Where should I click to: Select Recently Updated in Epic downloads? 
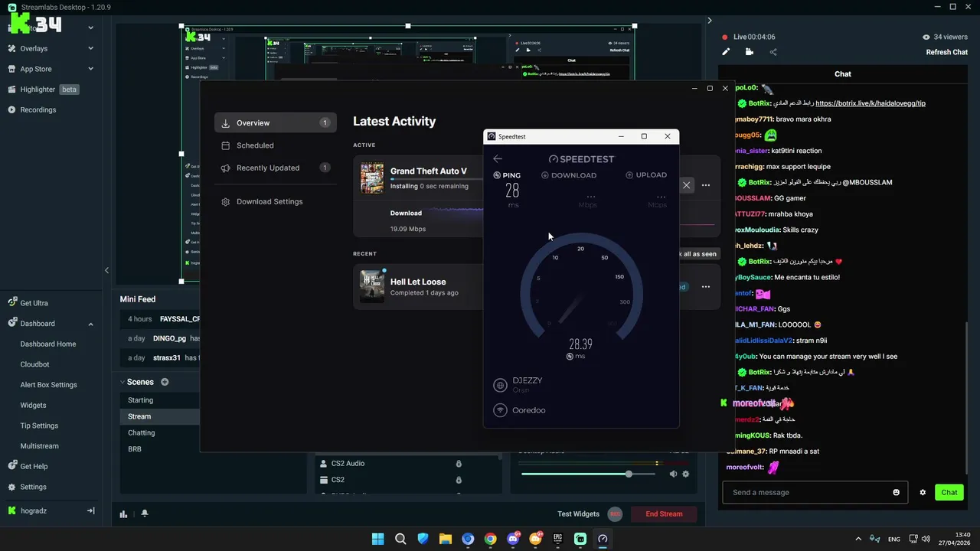point(276,168)
